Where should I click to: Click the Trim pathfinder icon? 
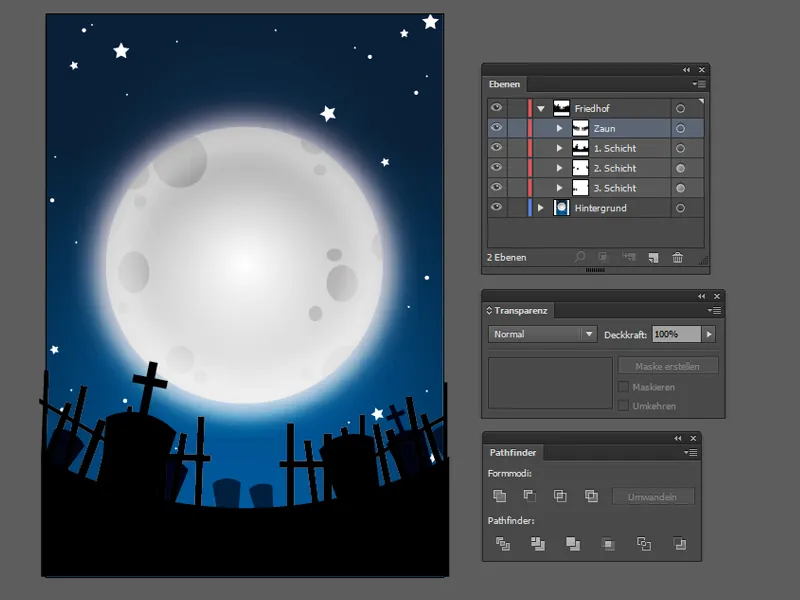[x=538, y=544]
